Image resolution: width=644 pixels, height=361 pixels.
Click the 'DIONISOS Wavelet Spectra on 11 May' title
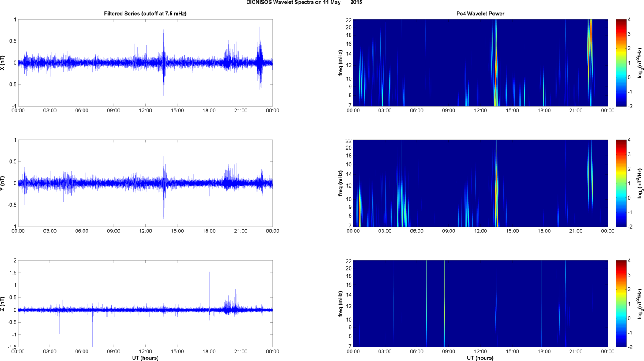(x=293, y=3)
